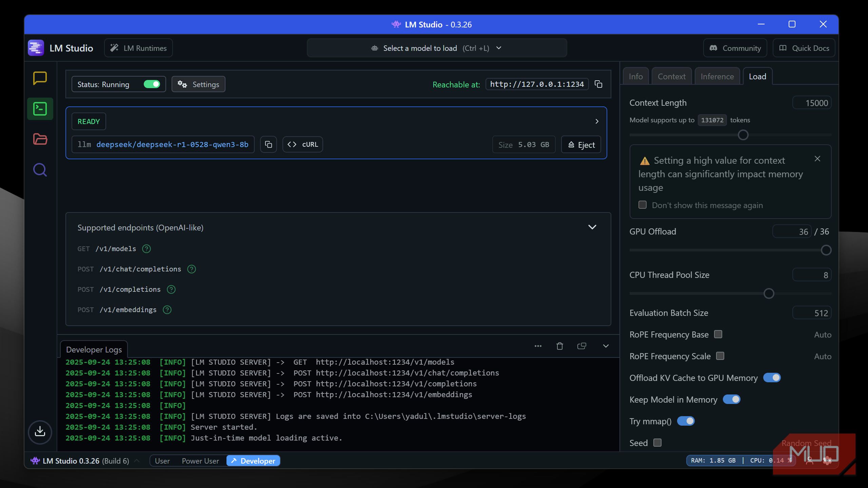868x488 pixels.
Task: Toggle the server Status Running switch
Action: coord(152,84)
